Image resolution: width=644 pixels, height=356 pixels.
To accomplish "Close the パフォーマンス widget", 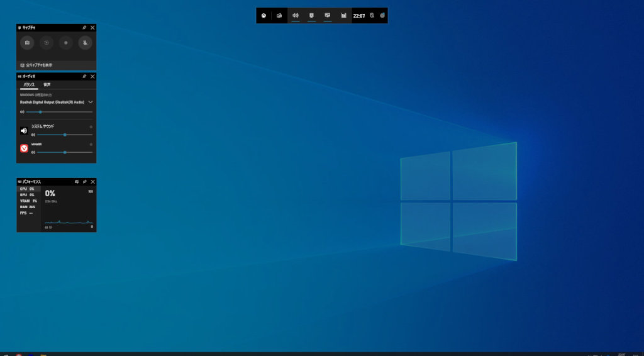I will 93,182.
